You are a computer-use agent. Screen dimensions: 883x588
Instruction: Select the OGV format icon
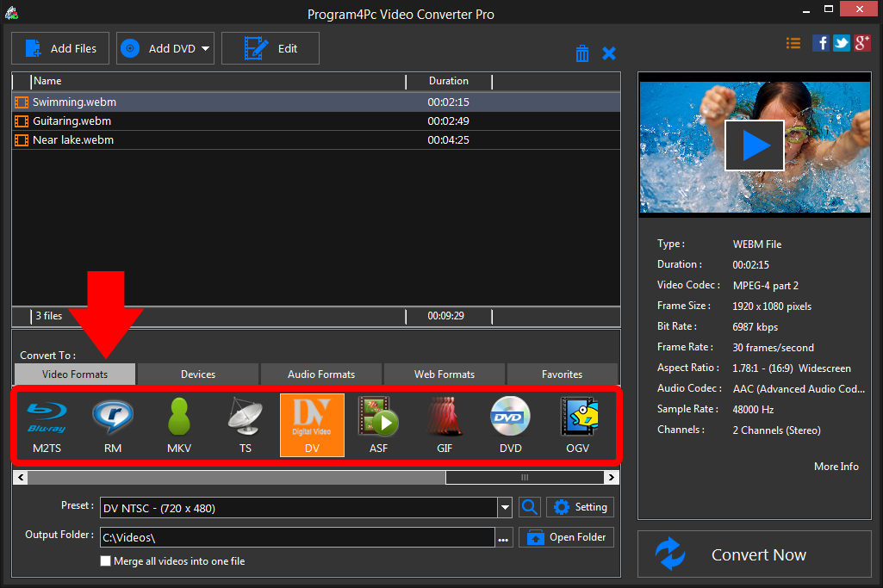click(577, 424)
